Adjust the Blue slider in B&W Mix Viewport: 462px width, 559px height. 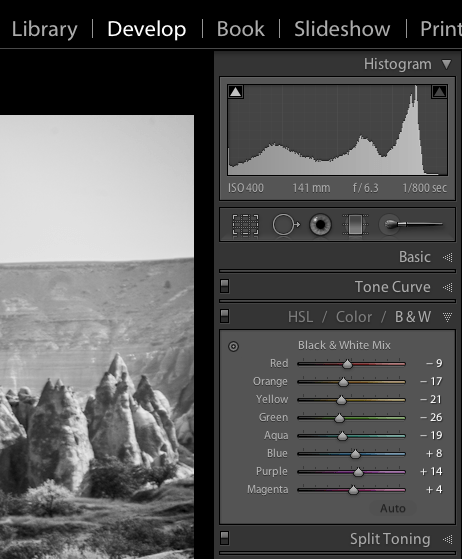pyautogui.click(x=355, y=454)
